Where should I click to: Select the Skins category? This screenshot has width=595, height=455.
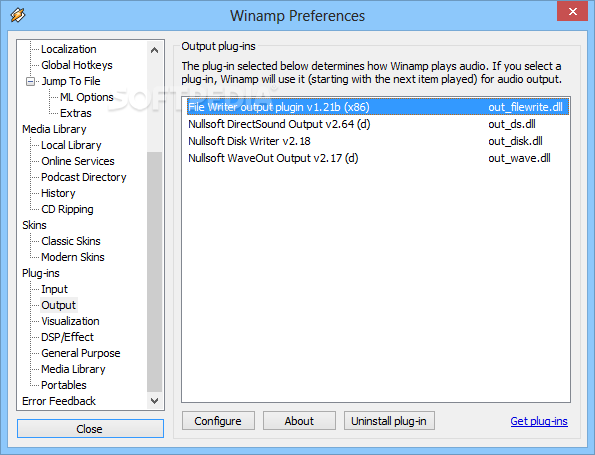click(34, 225)
